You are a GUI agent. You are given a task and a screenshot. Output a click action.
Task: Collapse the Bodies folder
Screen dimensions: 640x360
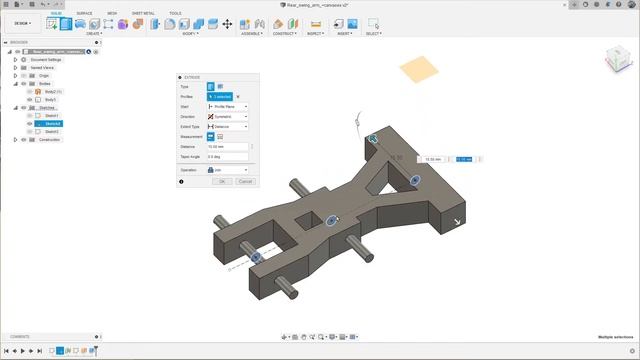coord(16,84)
